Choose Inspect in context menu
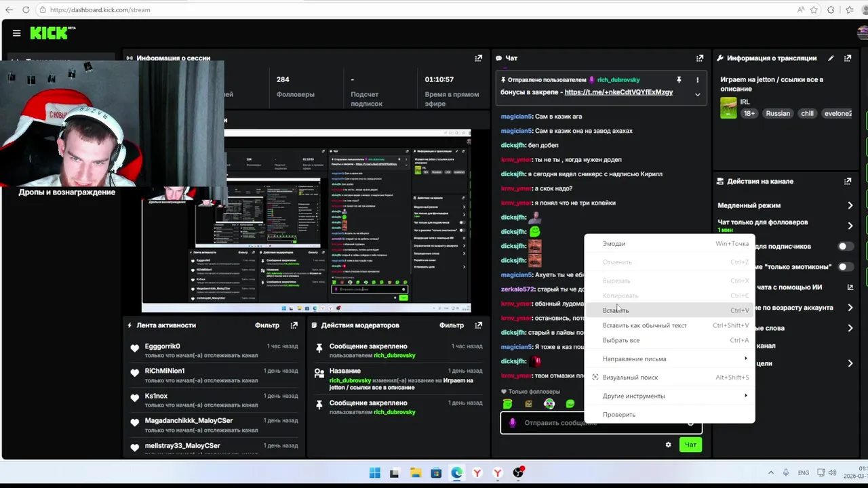Viewport: 868px width, 488px height. click(x=669, y=415)
